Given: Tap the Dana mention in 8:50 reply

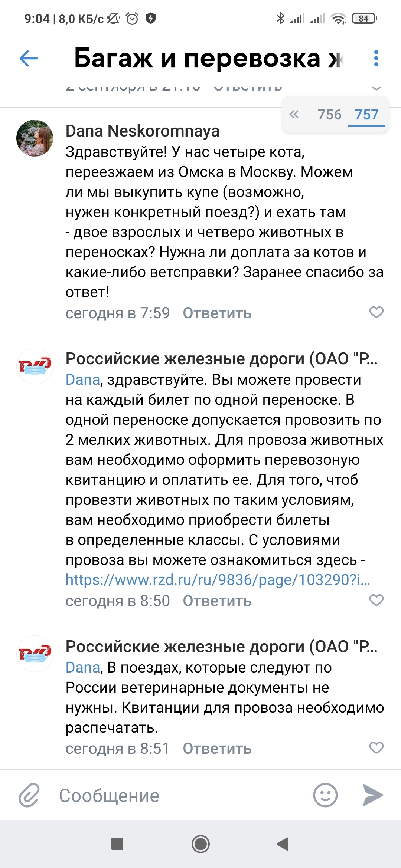Looking at the screenshot, I should point(83,380).
